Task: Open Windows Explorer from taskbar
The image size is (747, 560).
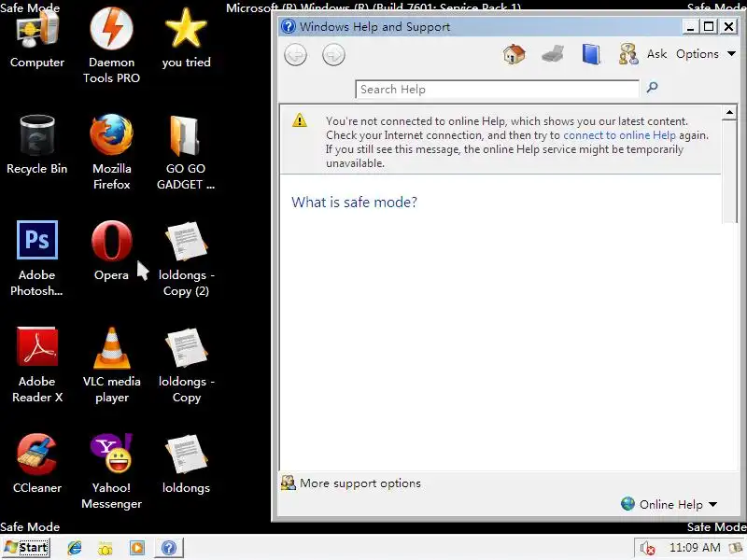Action: click(x=105, y=548)
